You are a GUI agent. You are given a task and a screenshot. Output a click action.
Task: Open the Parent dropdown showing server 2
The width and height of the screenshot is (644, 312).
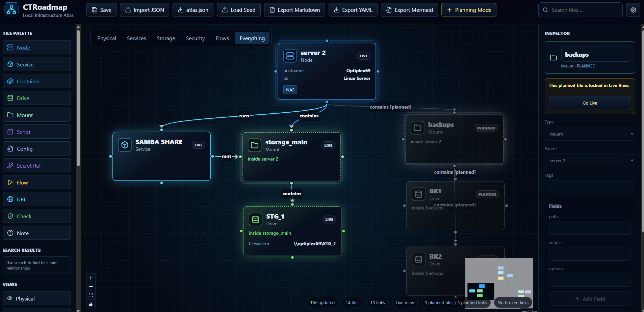click(590, 161)
